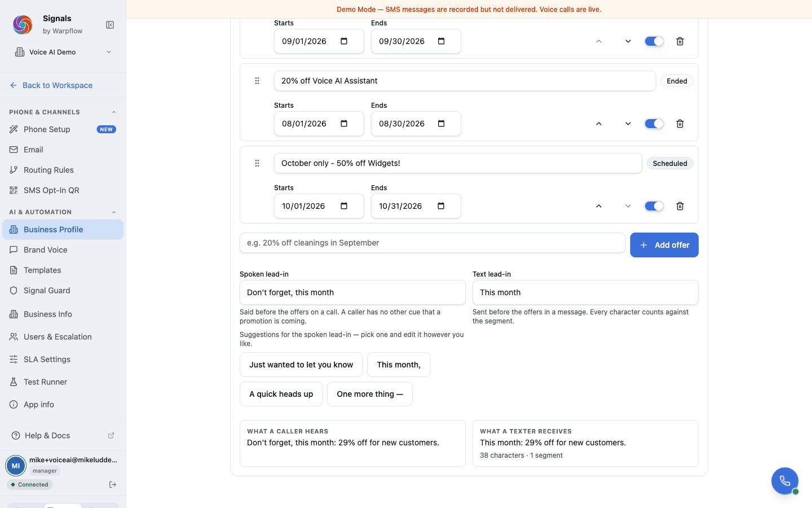Screen dimensions: 812x508
Task: Edit the October only 50% off Widgets title
Action: 458,163
